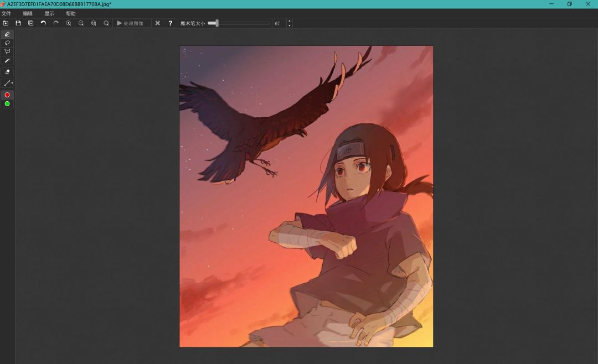Click the open image file icon
The width and height of the screenshot is (598, 364).
(6, 23)
